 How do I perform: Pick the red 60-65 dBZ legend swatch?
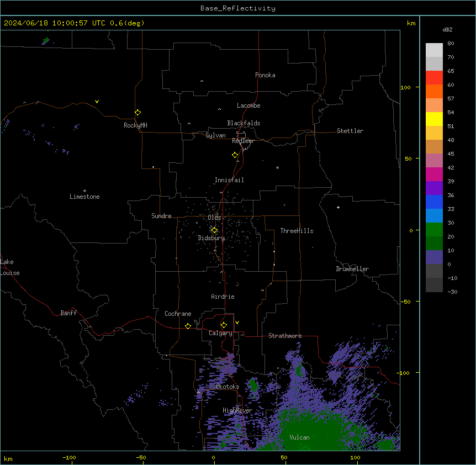(x=434, y=78)
